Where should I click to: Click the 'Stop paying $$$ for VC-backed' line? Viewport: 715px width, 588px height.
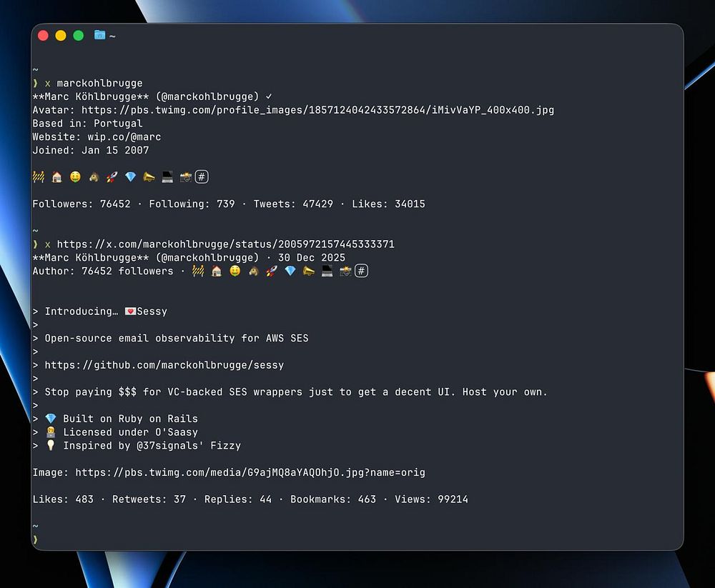click(296, 392)
